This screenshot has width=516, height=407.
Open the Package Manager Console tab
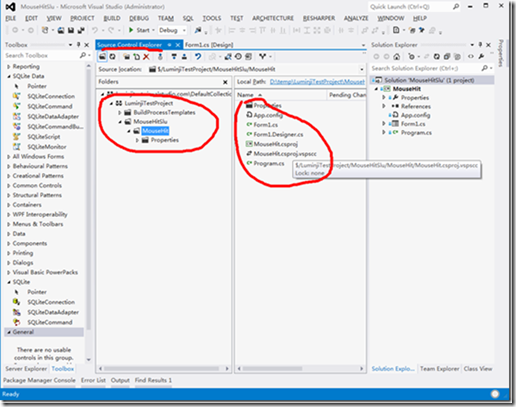point(39,380)
